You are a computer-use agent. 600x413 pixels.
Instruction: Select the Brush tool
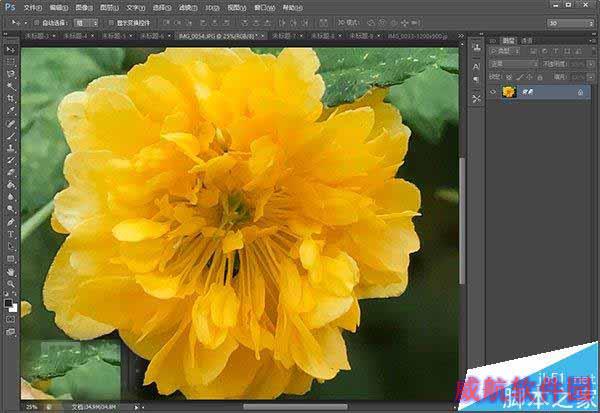coord(11,136)
